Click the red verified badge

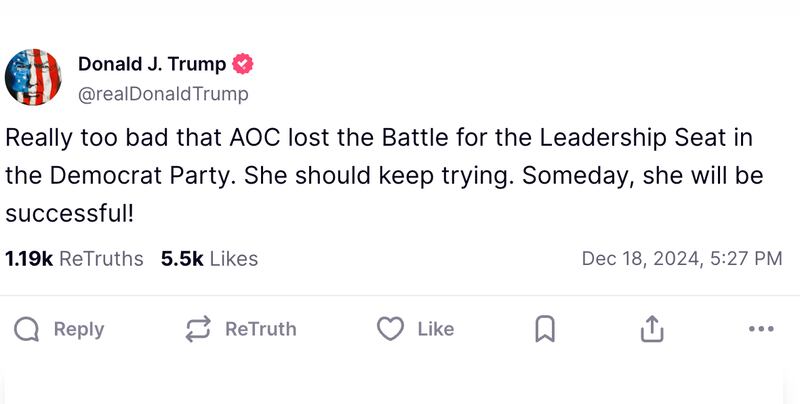[x=243, y=65]
